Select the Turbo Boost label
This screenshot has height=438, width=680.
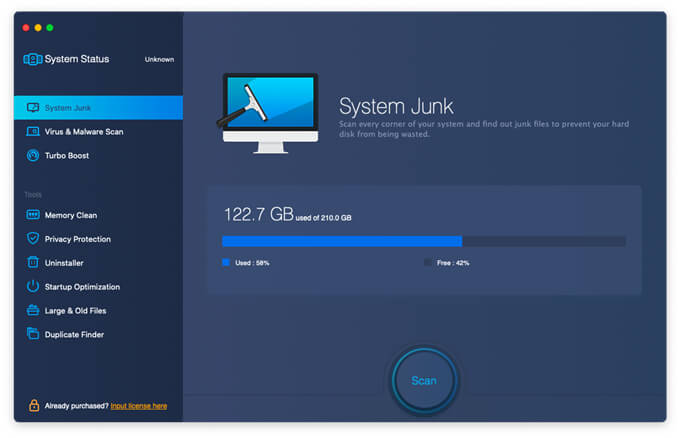point(67,155)
